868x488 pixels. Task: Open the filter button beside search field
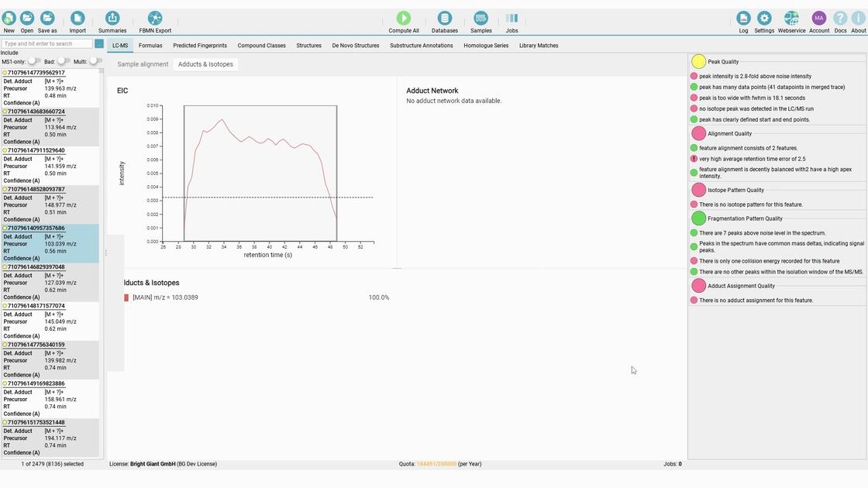[x=99, y=43]
